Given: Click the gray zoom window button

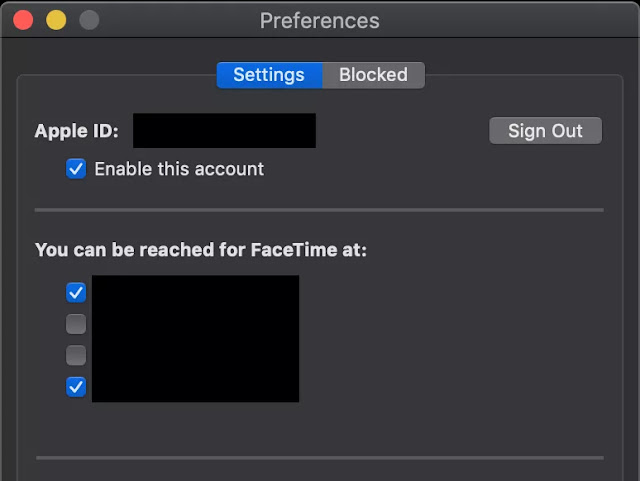Looking at the screenshot, I should (x=89, y=20).
